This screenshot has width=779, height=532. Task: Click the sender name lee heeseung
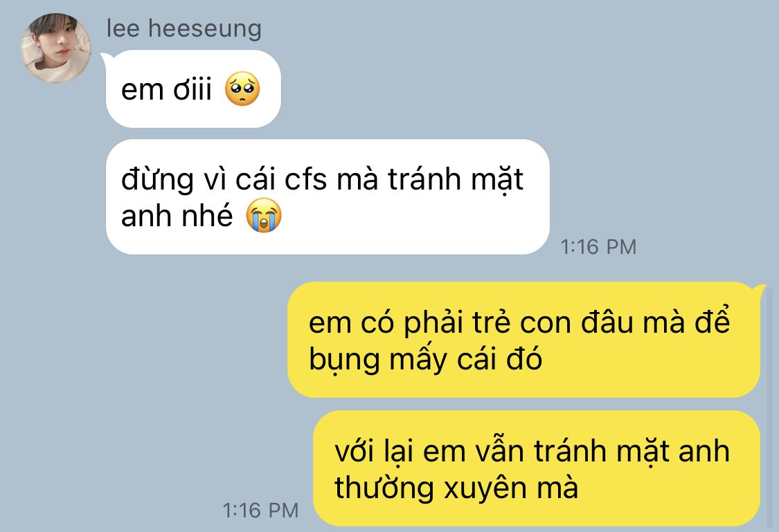(x=183, y=28)
